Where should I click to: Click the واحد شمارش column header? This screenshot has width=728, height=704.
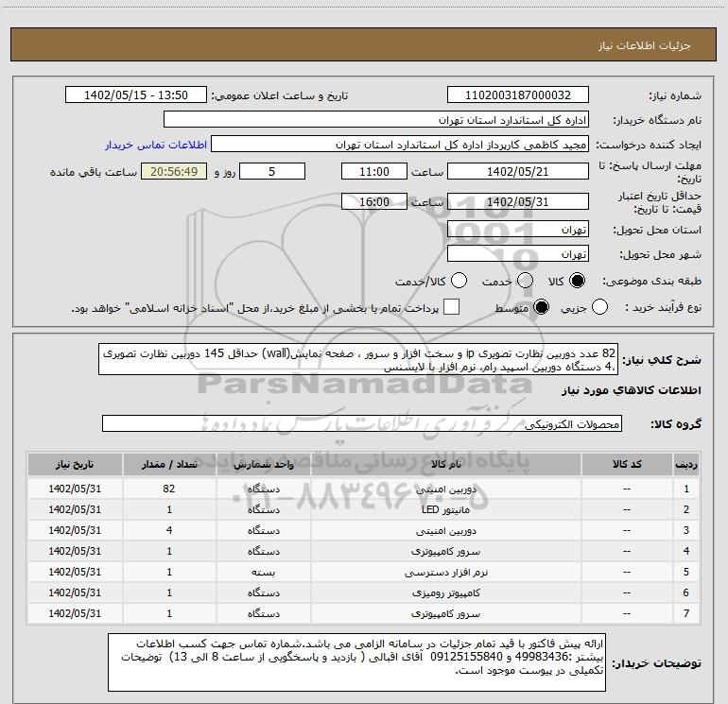[263, 465]
